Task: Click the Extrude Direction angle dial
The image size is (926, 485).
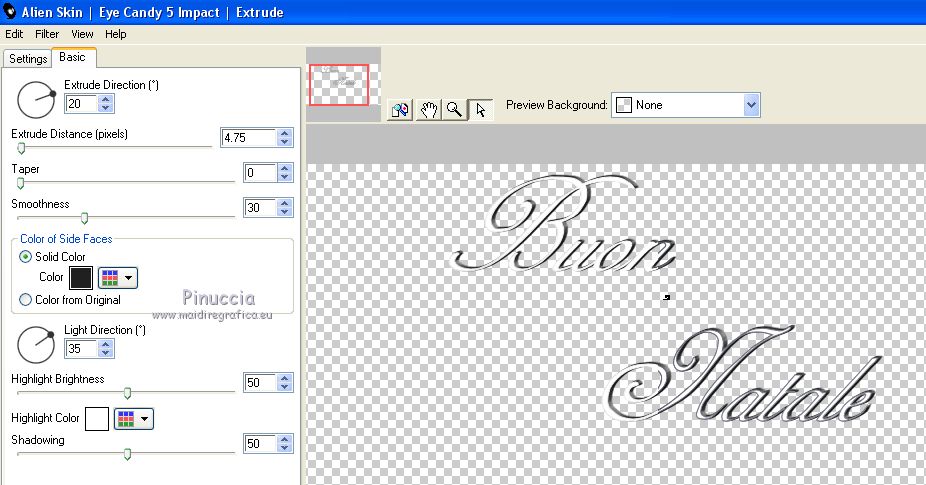Action: click(x=36, y=100)
